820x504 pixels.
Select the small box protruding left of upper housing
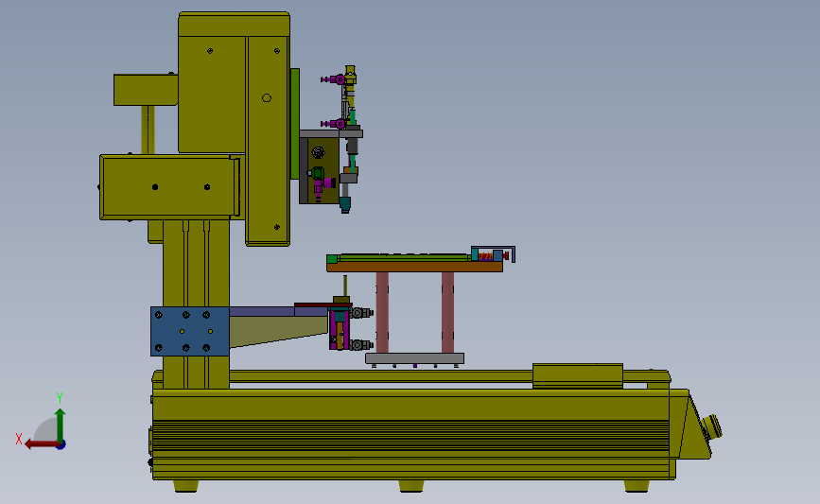[x=146, y=90]
